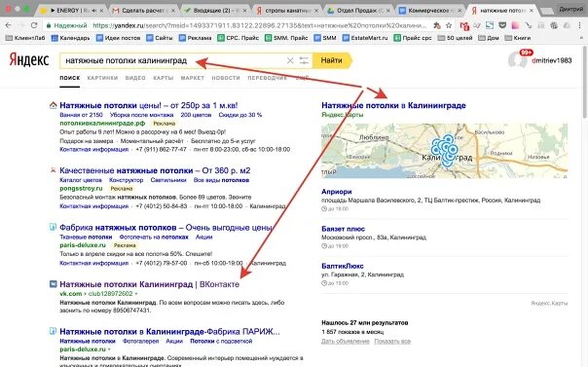Switch to the 'Отдел Продаж' tab

[359, 11]
